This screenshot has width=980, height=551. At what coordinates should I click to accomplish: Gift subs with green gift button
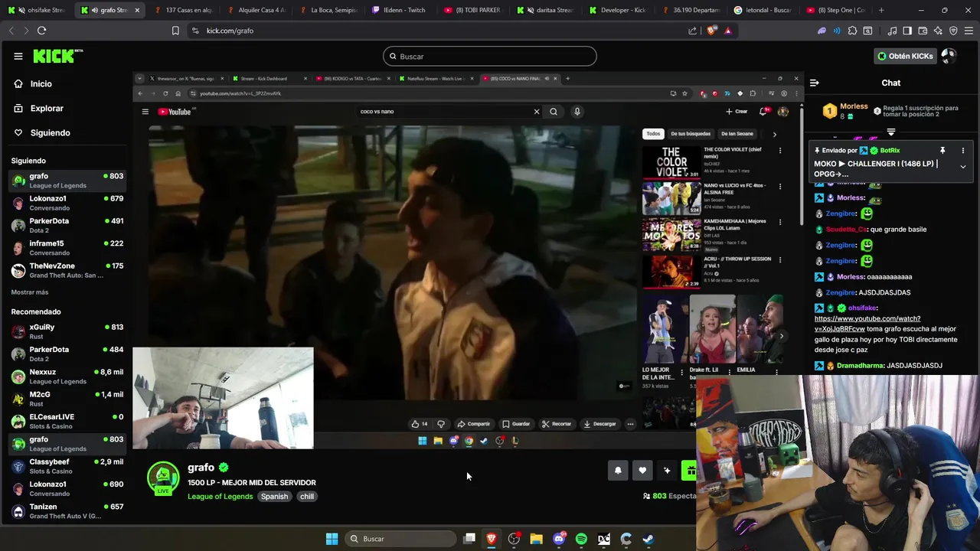(x=691, y=471)
